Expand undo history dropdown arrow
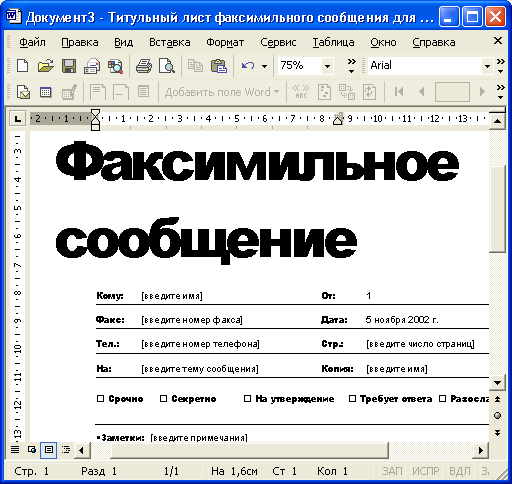The height and width of the screenshot is (484, 512). coord(264,66)
